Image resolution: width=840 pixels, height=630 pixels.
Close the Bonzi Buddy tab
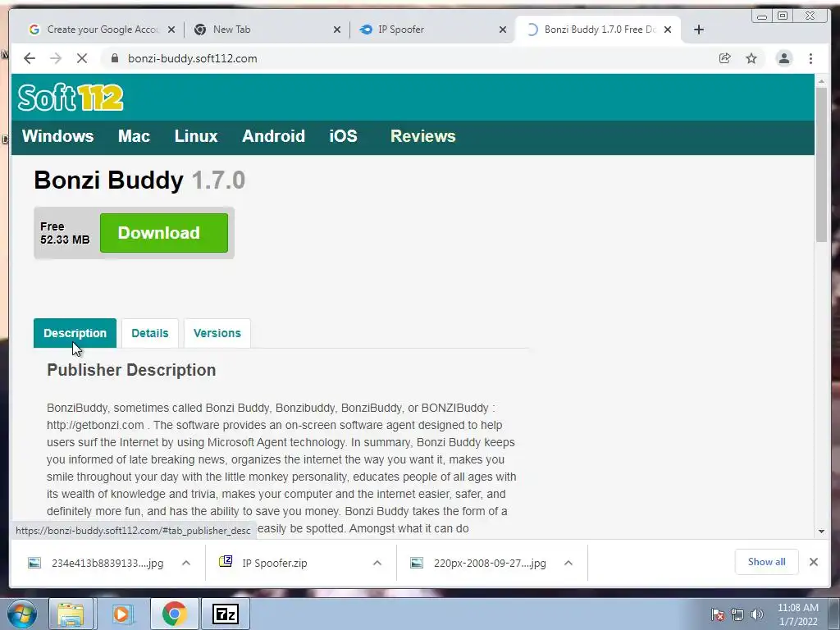coord(668,30)
